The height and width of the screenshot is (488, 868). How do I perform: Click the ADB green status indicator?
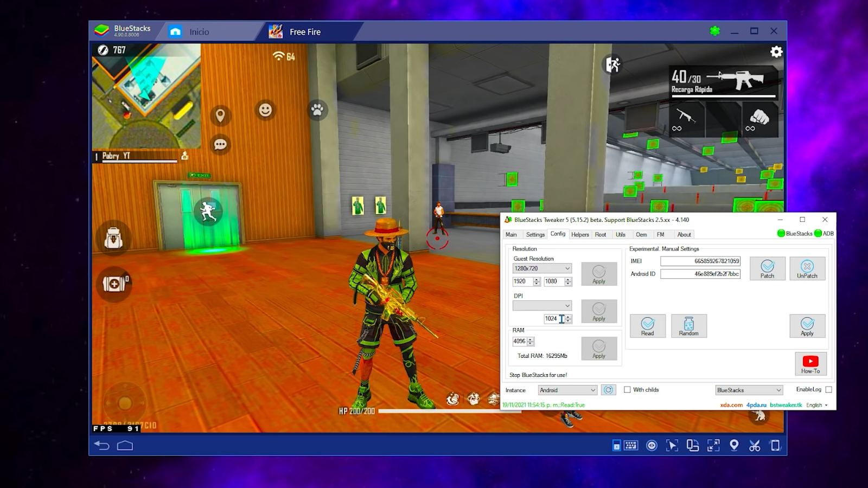(818, 234)
